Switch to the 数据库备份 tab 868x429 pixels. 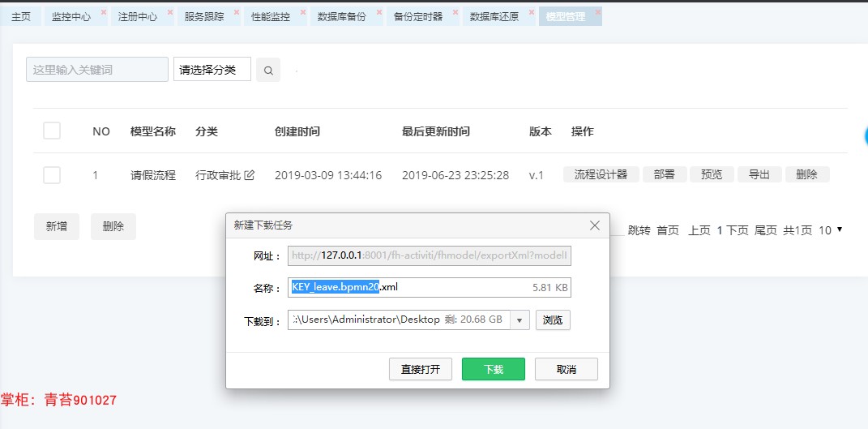(341, 17)
